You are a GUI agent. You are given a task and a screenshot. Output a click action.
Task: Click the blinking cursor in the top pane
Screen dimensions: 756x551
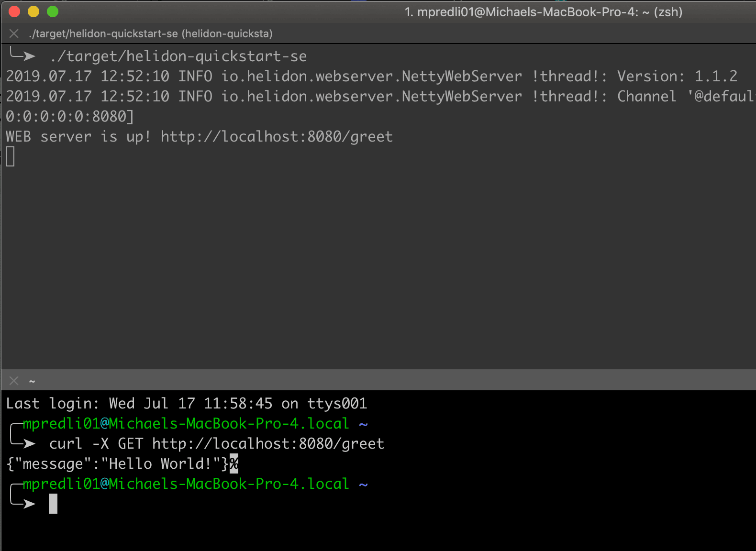[10, 156]
